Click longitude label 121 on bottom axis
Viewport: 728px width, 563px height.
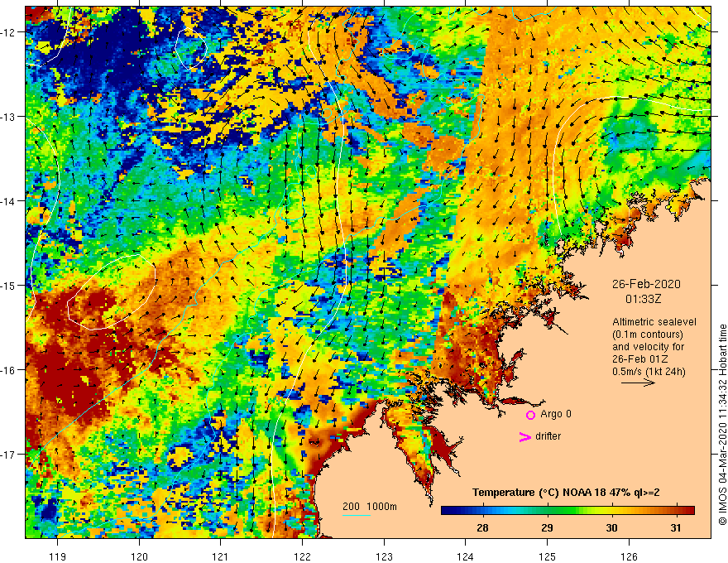[220, 556]
